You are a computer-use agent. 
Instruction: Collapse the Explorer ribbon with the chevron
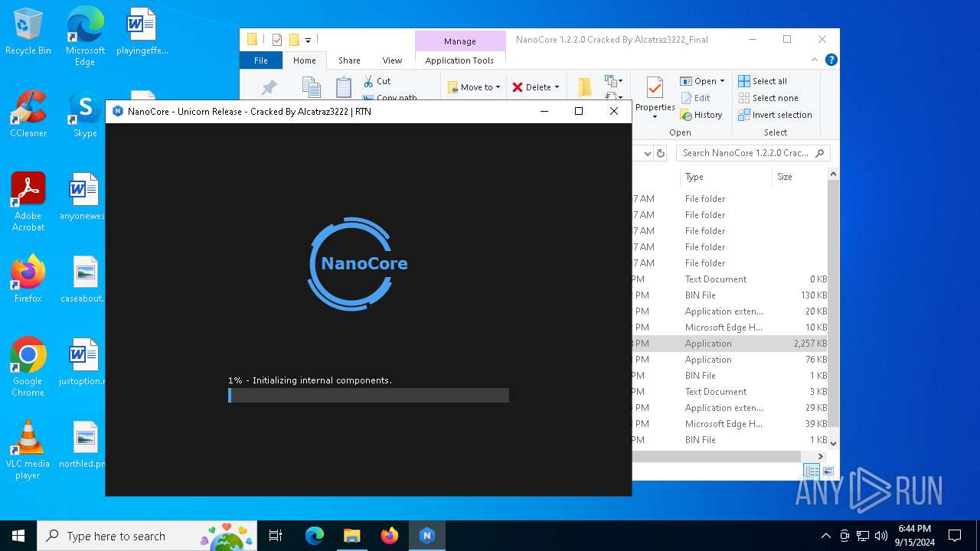(814, 60)
